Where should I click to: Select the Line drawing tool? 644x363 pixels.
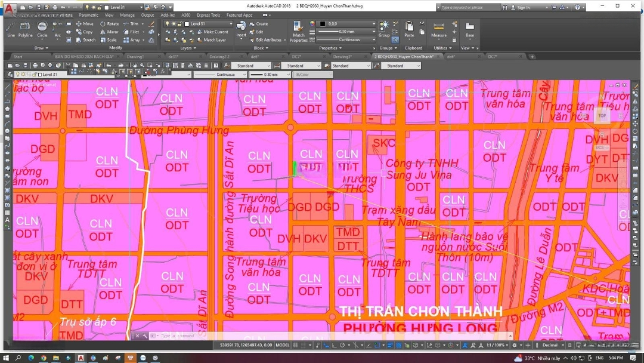click(x=11, y=29)
